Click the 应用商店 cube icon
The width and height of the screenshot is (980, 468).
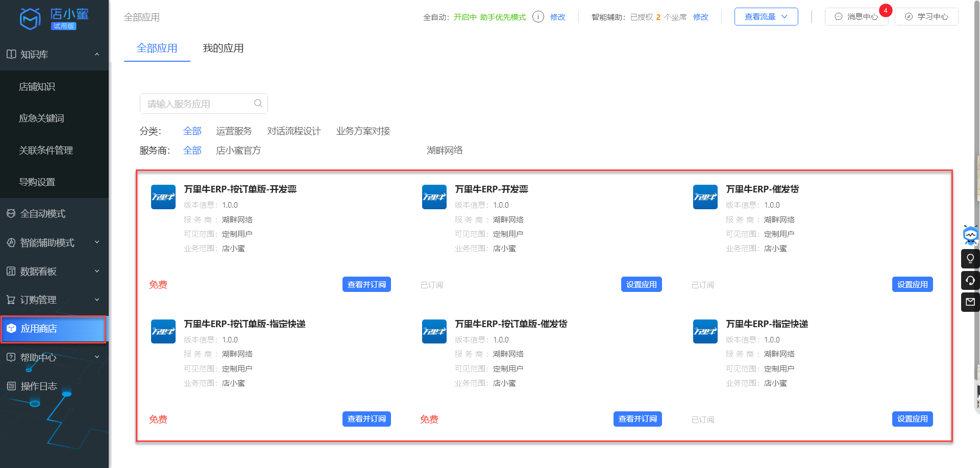pos(11,329)
